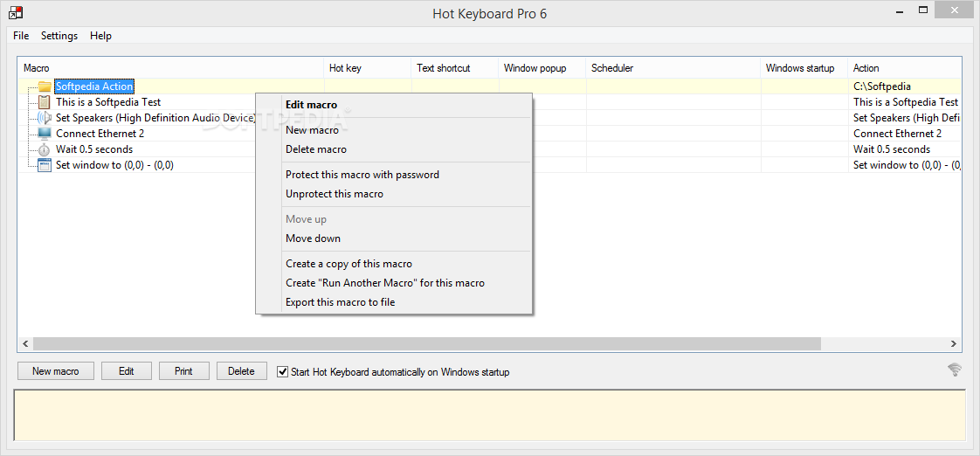Click the Hot key column header
The height and width of the screenshot is (456, 980).
point(368,68)
